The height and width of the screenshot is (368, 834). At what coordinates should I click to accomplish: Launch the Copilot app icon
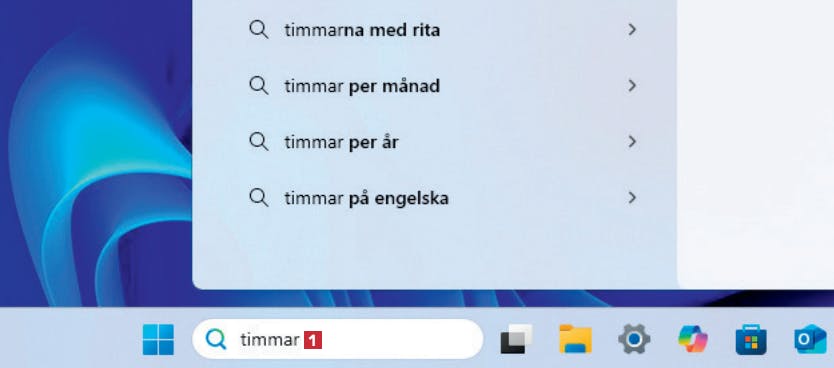693,339
